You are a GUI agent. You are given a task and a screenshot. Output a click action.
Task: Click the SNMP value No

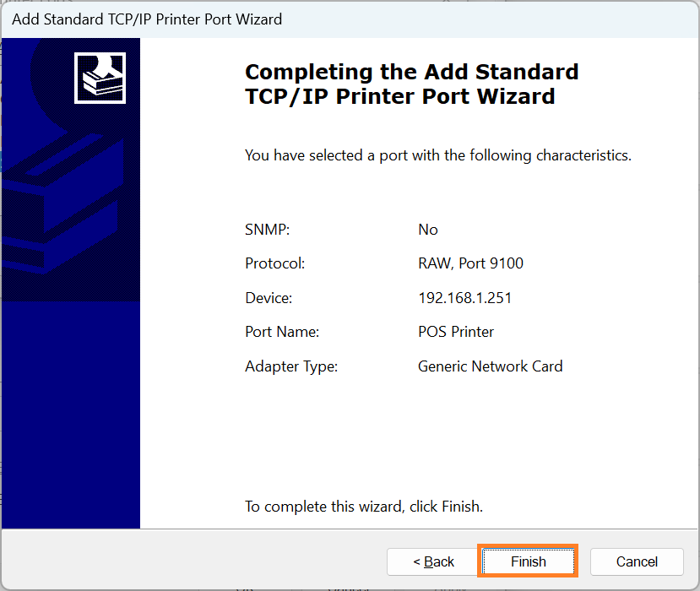click(x=428, y=230)
